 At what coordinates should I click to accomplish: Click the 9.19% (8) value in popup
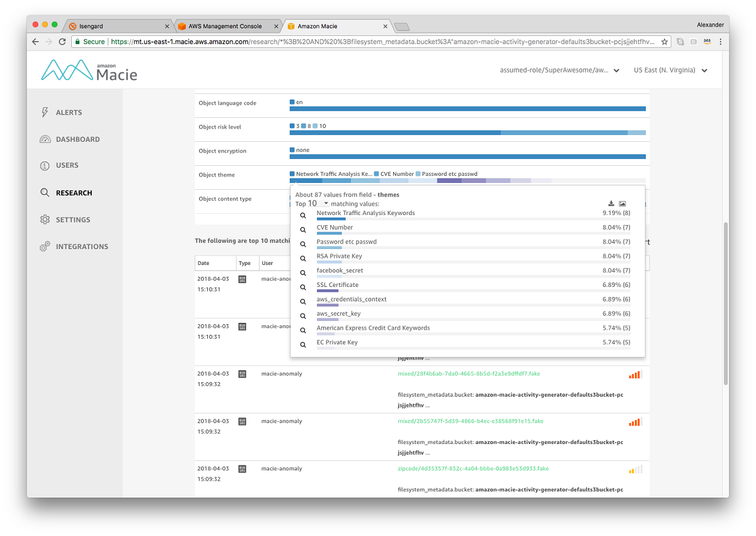point(616,213)
